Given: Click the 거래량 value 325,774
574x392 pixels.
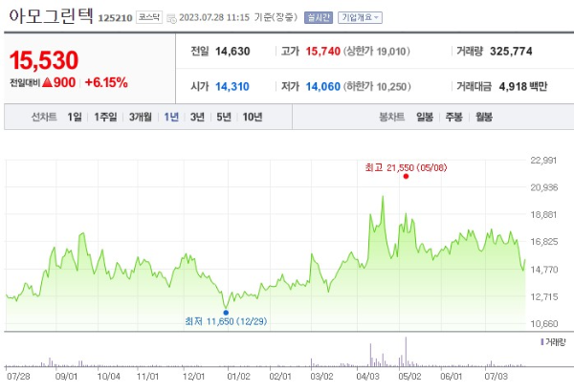Looking at the screenshot, I should 511,52.
